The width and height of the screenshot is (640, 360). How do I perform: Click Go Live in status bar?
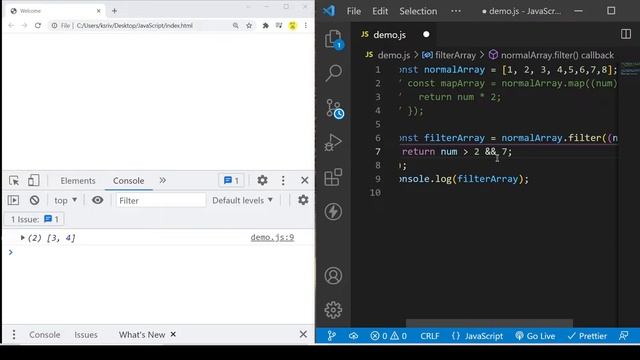pos(535,336)
